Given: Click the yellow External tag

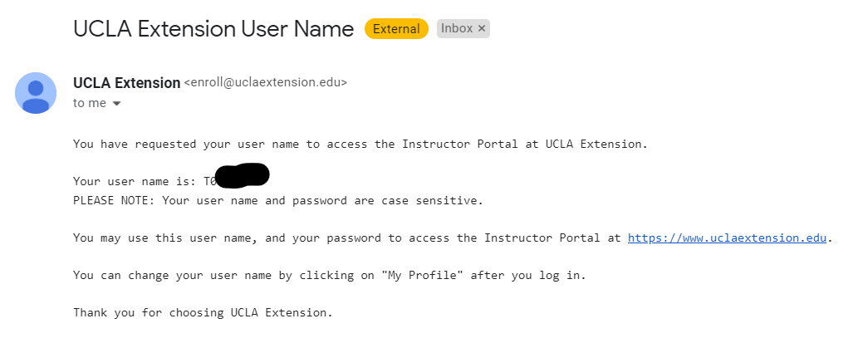Looking at the screenshot, I should (396, 29).
